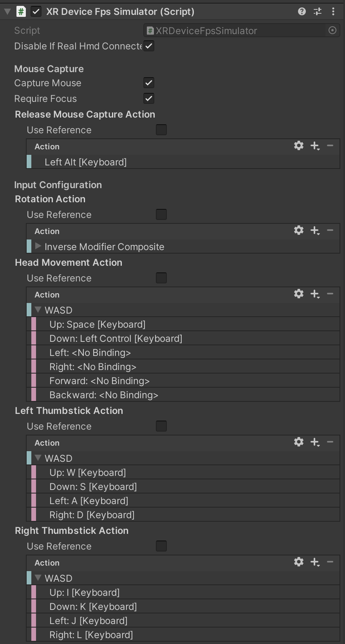Collapse WASD under Head Movement Action
The image size is (345, 644).
coord(38,310)
